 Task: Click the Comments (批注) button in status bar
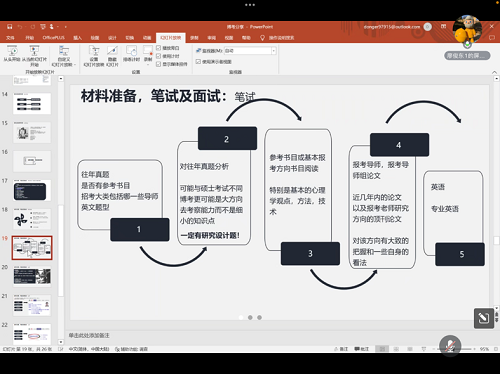(362, 349)
